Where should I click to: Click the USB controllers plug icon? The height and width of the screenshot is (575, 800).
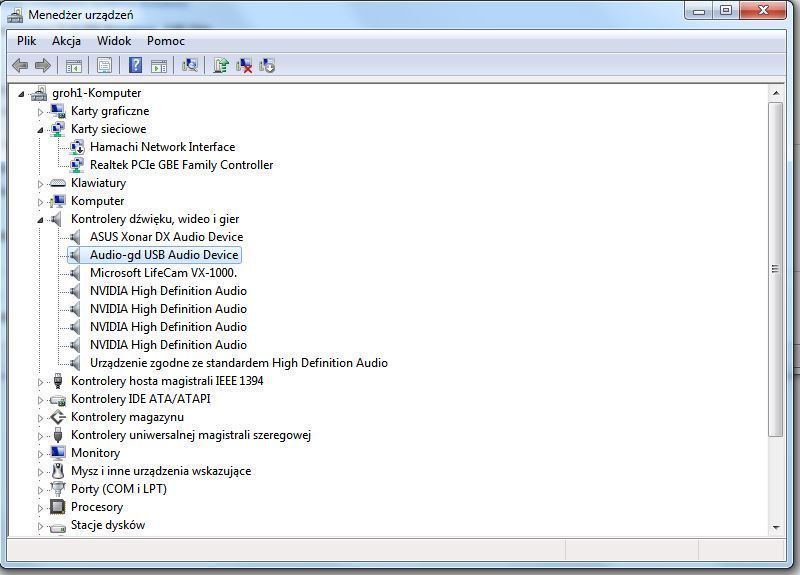click(58, 435)
